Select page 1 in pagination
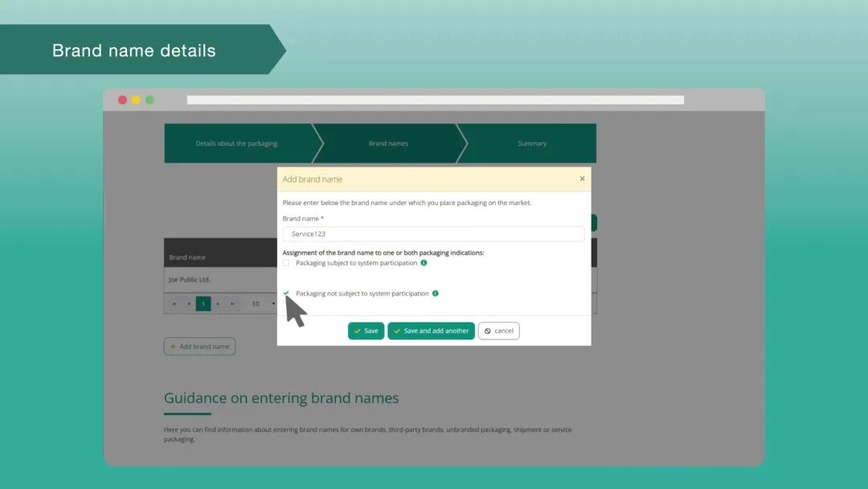The height and width of the screenshot is (489, 868). coord(203,303)
